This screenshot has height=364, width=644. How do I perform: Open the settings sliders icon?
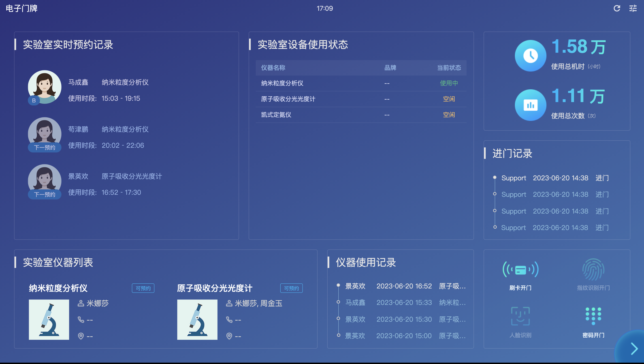tap(633, 8)
